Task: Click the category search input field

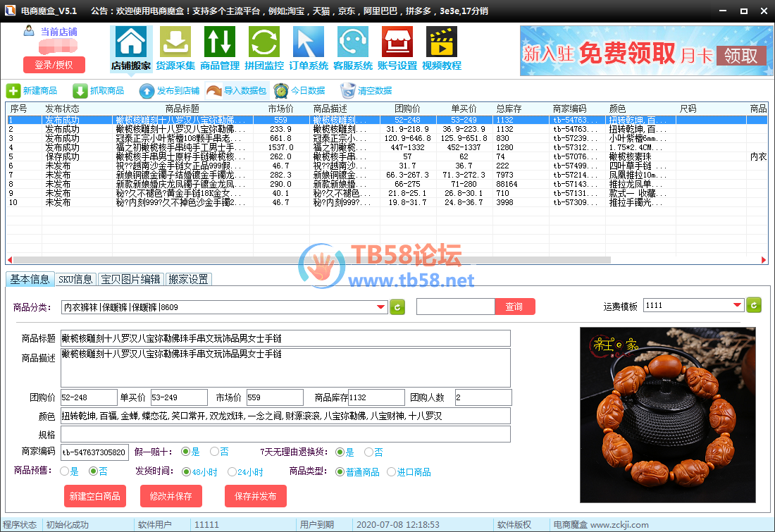Action: pyautogui.click(x=456, y=307)
